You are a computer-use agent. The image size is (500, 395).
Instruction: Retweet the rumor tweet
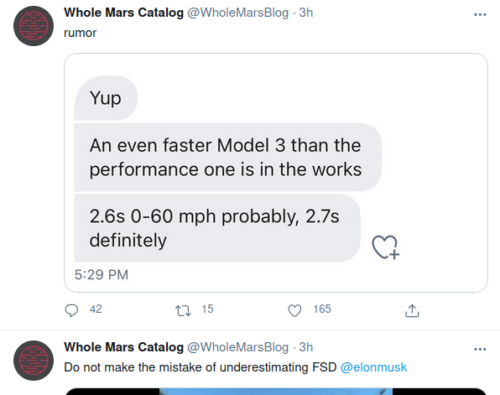coord(183,311)
